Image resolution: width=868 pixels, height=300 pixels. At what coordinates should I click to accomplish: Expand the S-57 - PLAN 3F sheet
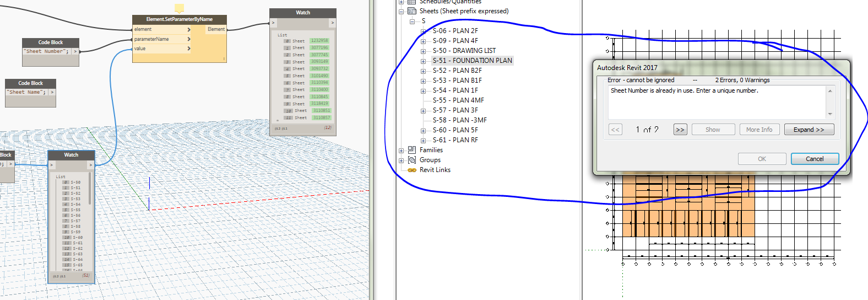(x=423, y=111)
